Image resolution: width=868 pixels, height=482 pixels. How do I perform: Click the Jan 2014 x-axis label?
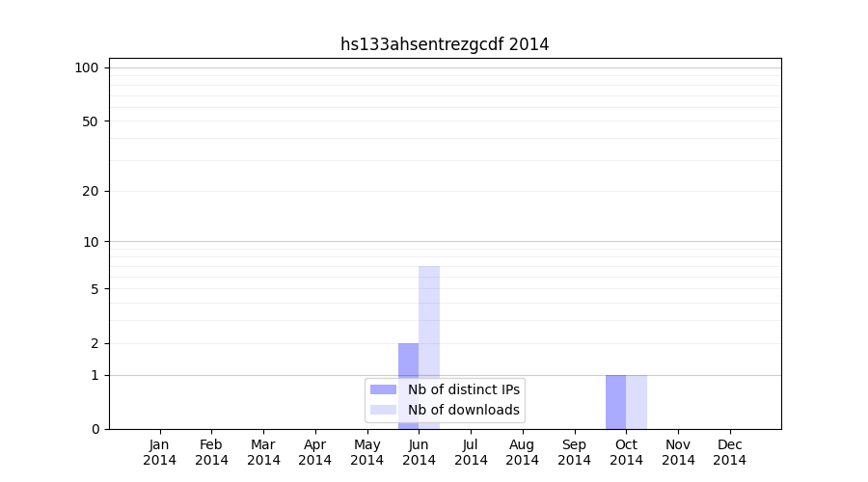[160, 452]
